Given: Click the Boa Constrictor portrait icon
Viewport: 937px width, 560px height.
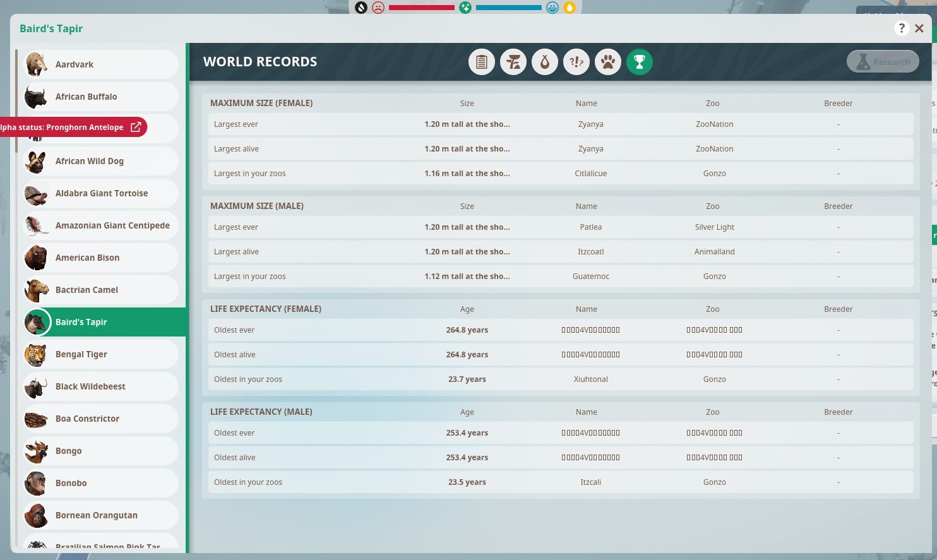Looking at the screenshot, I should click(x=37, y=419).
